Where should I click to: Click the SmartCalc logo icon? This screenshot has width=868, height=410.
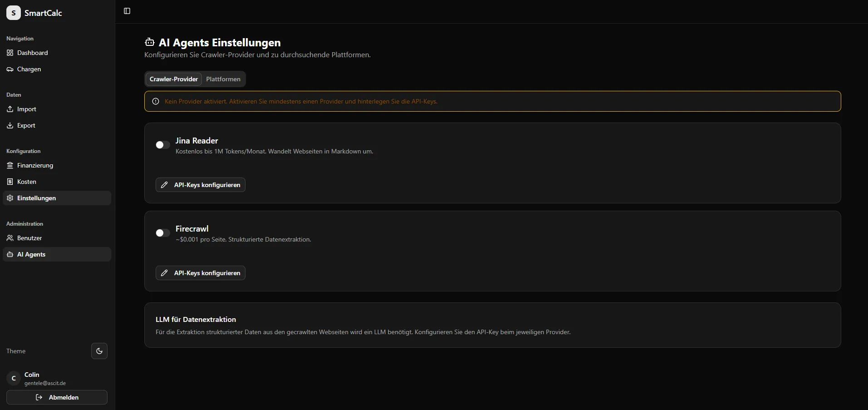[14, 13]
